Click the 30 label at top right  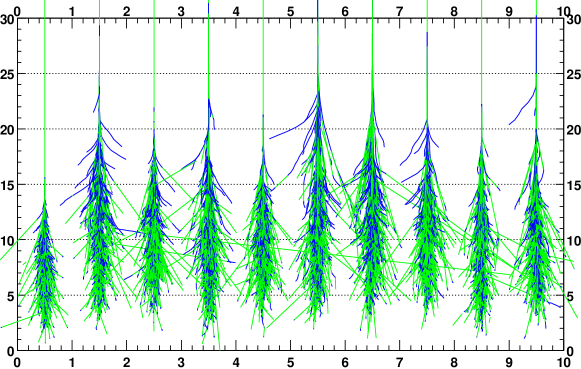pos(574,20)
